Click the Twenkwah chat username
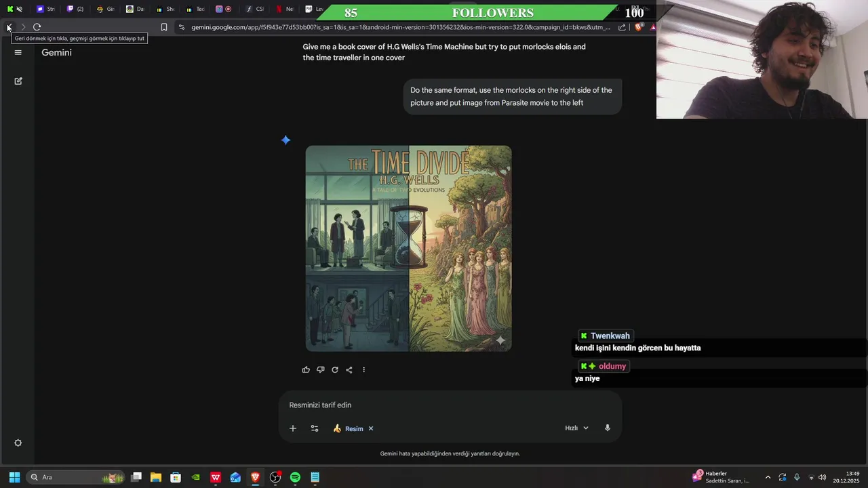868x488 pixels. pyautogui.click(x=610, y=336)
